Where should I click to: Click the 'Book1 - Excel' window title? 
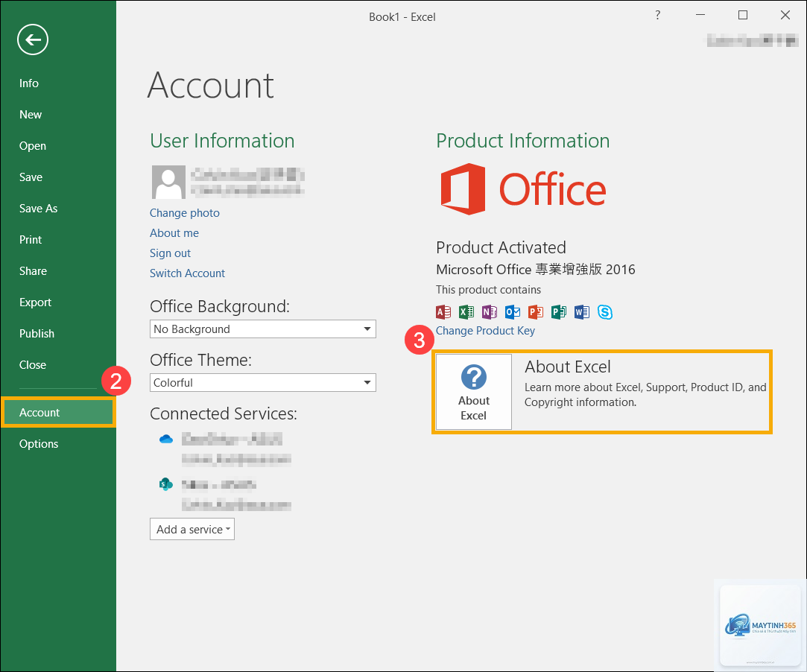pos(402,17)
